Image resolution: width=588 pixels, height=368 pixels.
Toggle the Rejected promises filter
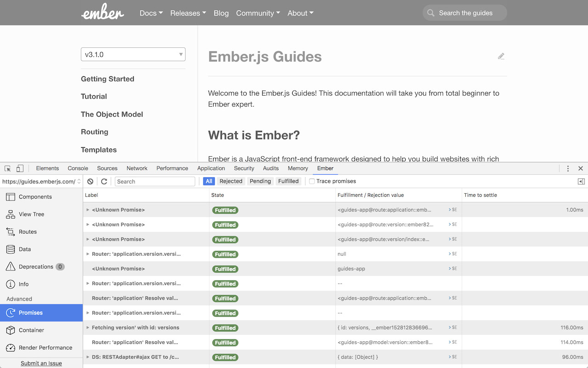[231, 181]
